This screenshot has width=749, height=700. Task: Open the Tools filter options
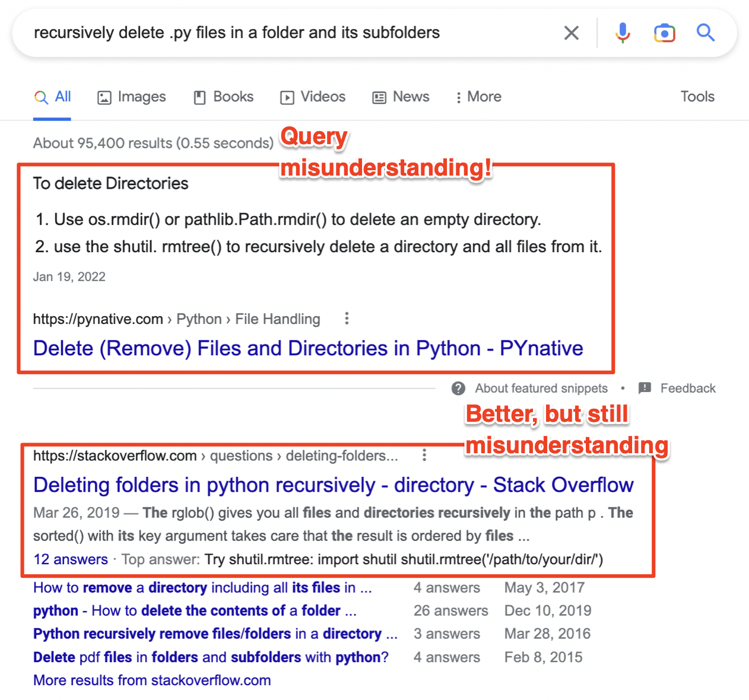point(697,97)
